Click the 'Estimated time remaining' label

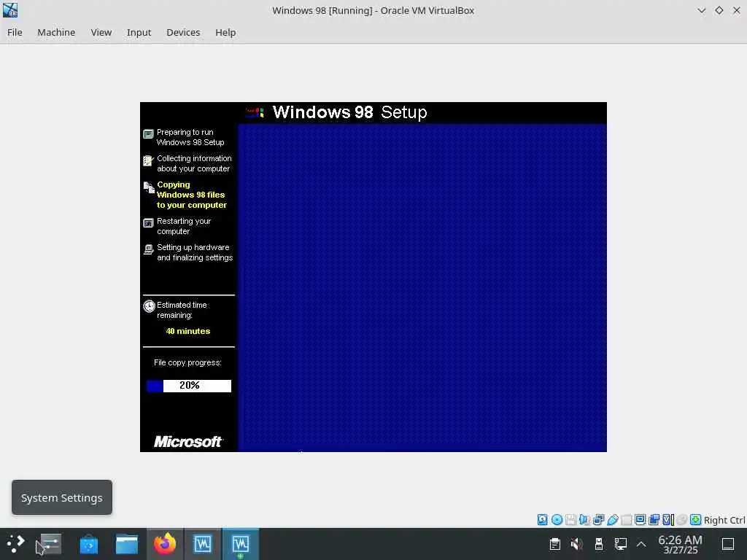(x=182, y=310)
